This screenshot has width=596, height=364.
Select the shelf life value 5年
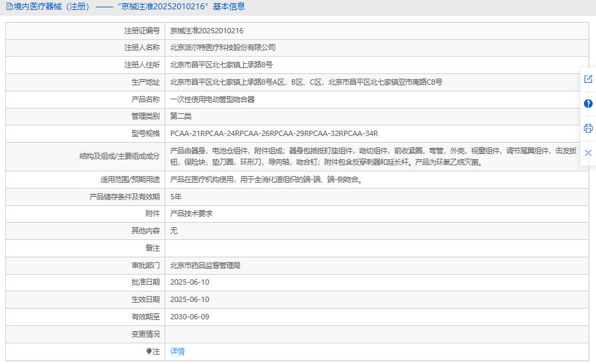[175, 197]
